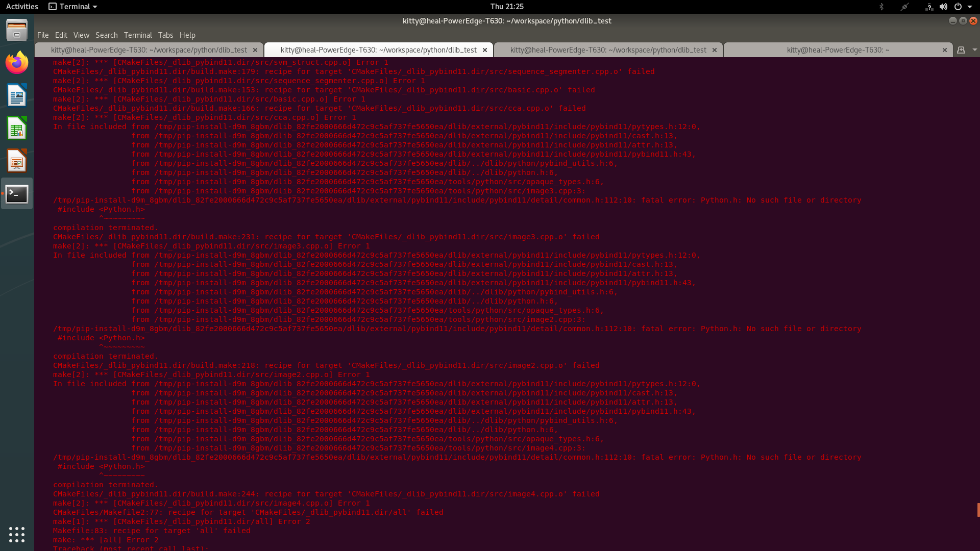Open the Files app in the dock
This screenshot has height=551, width=980.
pyautogui.click(x=17, y=30)
